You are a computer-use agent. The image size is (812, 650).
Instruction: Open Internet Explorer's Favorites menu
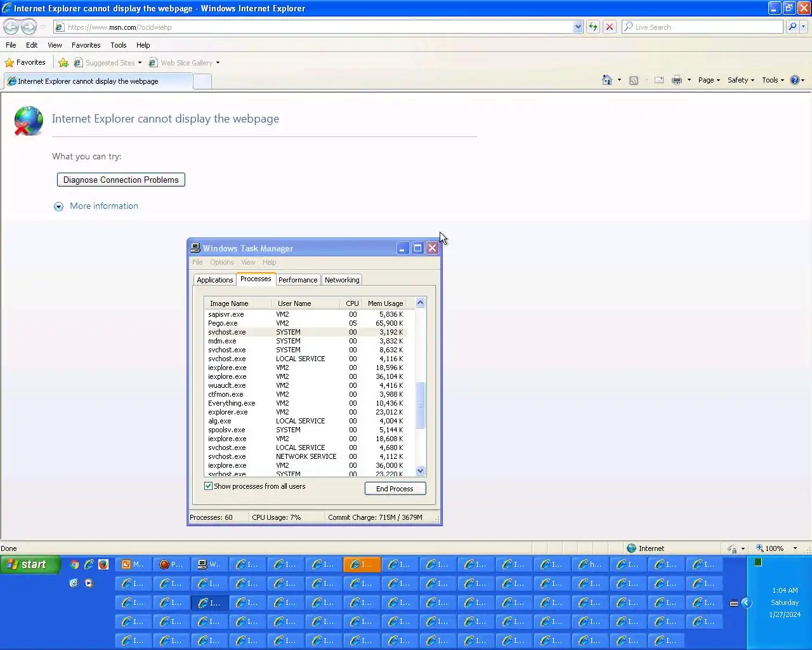[86, 45]
